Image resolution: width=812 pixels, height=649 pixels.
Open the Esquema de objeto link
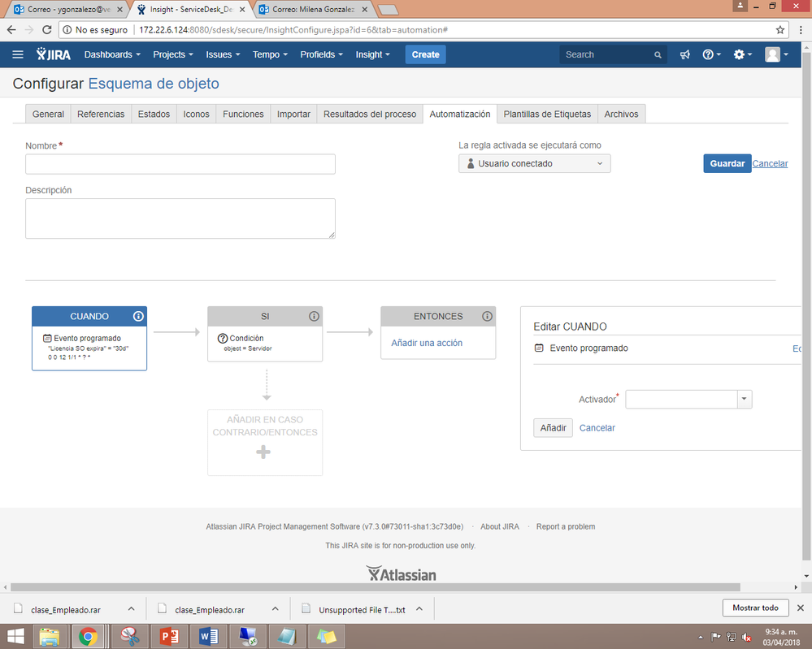(x=154, y=84)
